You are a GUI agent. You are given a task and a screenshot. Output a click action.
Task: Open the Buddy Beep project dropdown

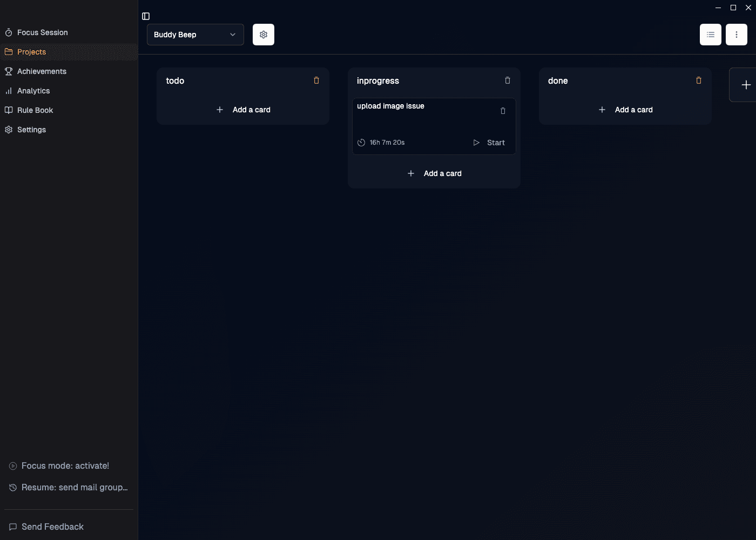[x=195, y=35]
